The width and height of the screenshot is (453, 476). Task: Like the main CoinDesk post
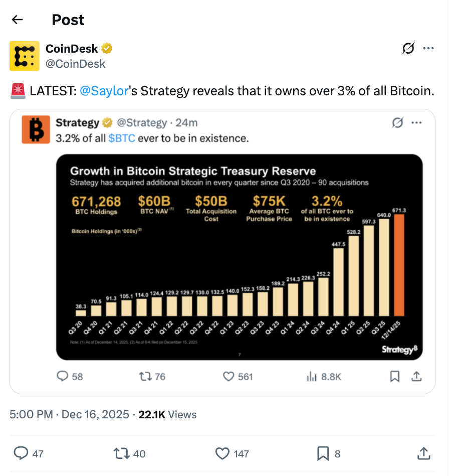coord(221,453)
